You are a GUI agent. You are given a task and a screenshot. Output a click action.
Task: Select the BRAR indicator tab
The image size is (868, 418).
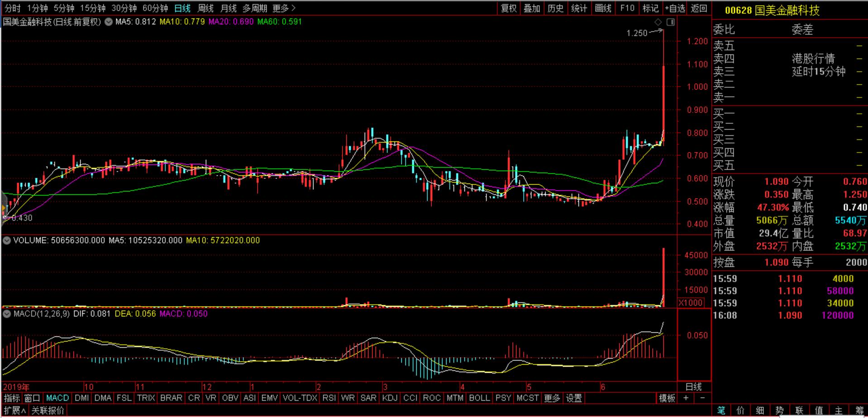[x=172, y=398]
